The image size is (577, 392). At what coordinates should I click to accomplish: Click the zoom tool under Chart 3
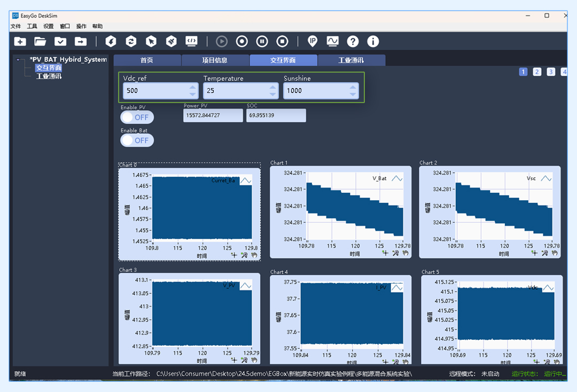click(x=244, y=360)
